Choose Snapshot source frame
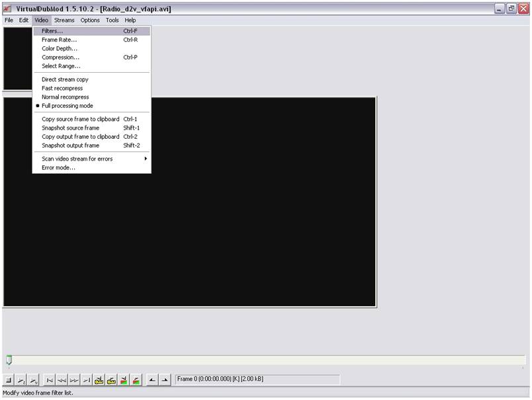Viewport: 532px width, 400px height. click(x=91, y=128)
